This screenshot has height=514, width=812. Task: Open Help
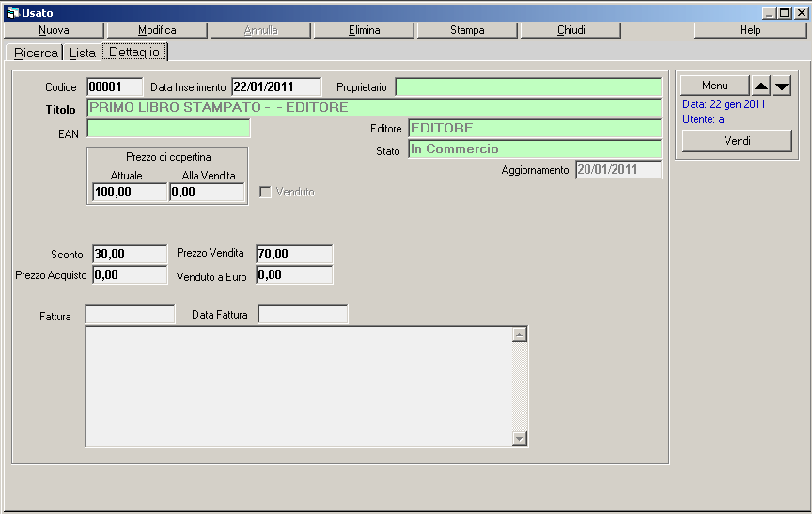pyautogui.click(x=750, y=30)
